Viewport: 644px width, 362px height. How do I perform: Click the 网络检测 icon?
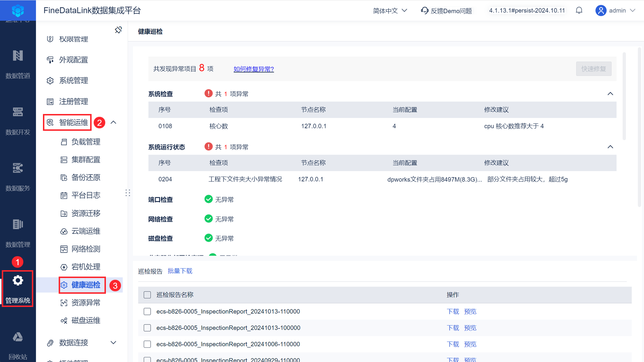pos(64,249)
